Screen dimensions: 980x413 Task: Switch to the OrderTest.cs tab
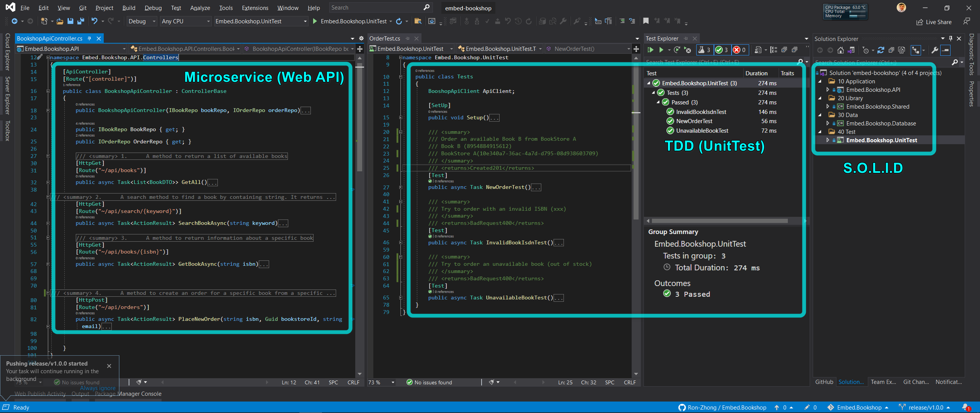(x=384, y=39)
